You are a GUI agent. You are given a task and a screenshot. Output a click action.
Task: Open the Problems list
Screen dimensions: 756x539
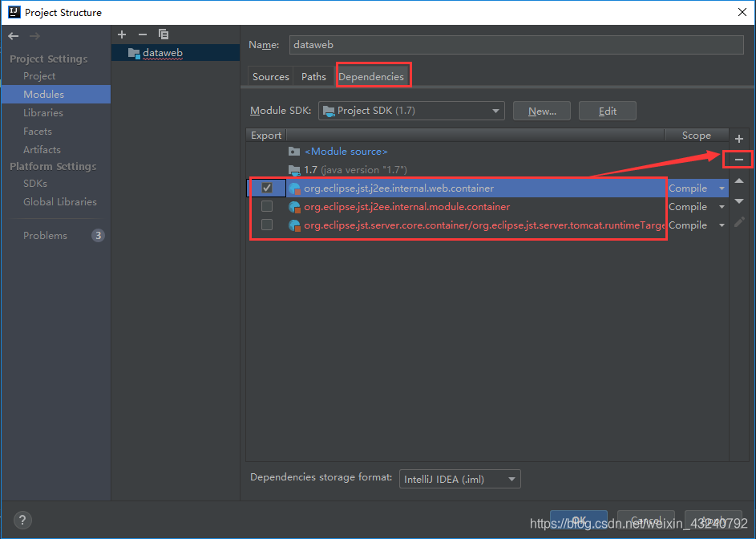[45, 236]
